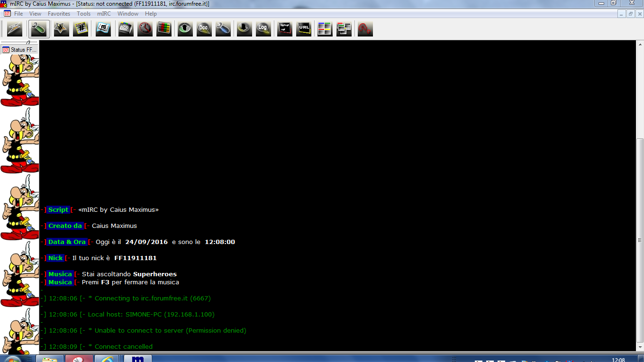Click the Connect lightning bolt toolbar icon
The width and height of the screenshot is (644, 362).
pyautogui.click(x=15, y=29)
